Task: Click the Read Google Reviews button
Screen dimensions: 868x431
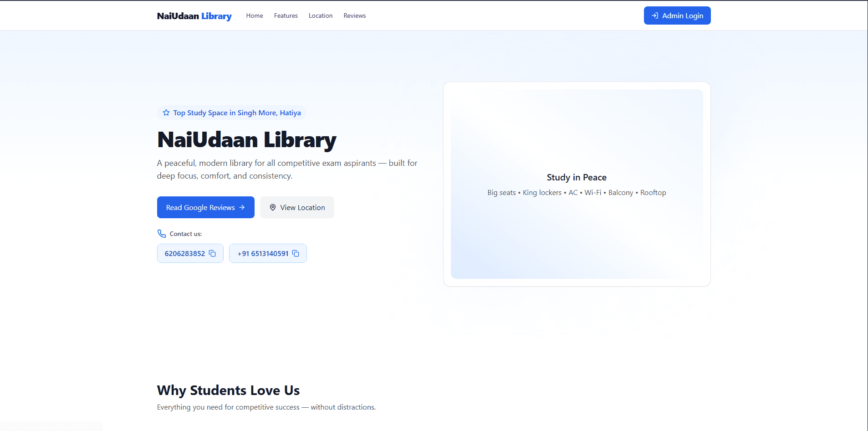Action: 205,207
